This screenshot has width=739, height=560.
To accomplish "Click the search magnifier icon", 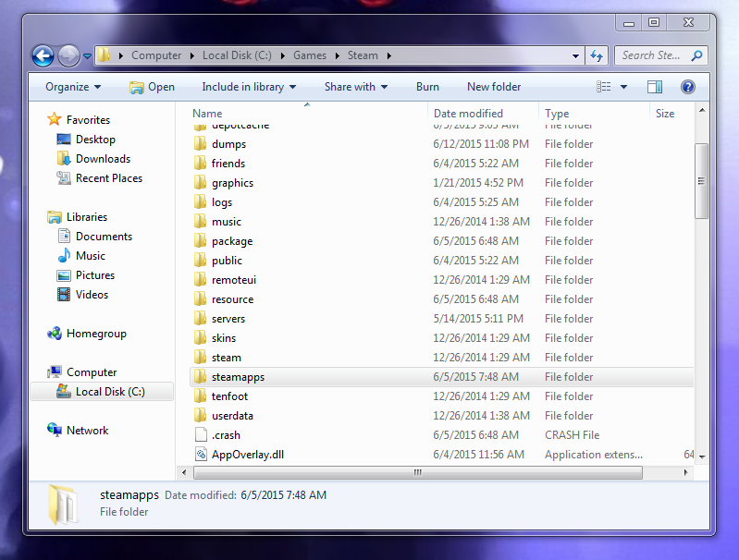I will click(696, 55).
